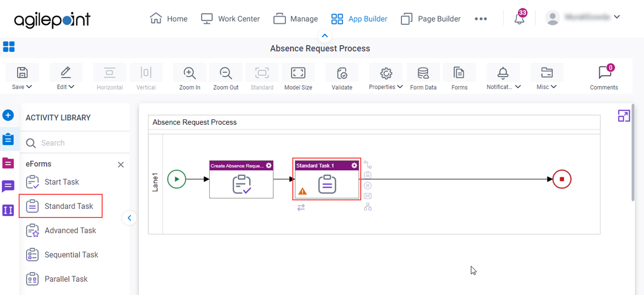Select the purple columns sidebar icon
This screenshot has height=295, width=644.
click(x=8, y=210)
